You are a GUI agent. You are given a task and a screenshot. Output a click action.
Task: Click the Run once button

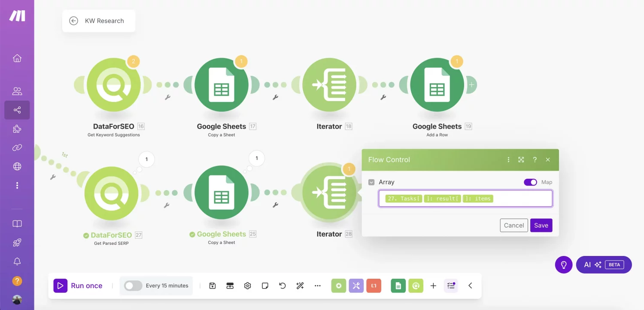coord(78,286)
